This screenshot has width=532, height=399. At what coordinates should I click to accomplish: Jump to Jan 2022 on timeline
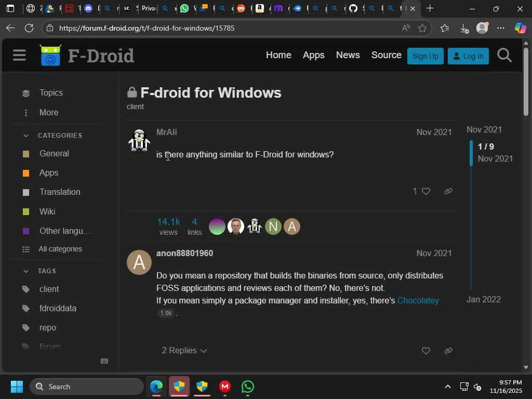click(x=484, y=299)
